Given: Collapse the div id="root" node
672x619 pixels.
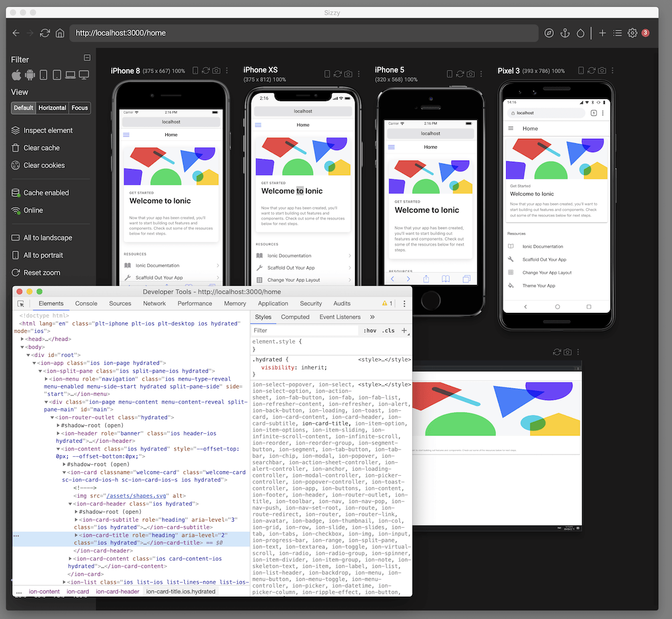Looking at the screenshot, I should [29, 355].
